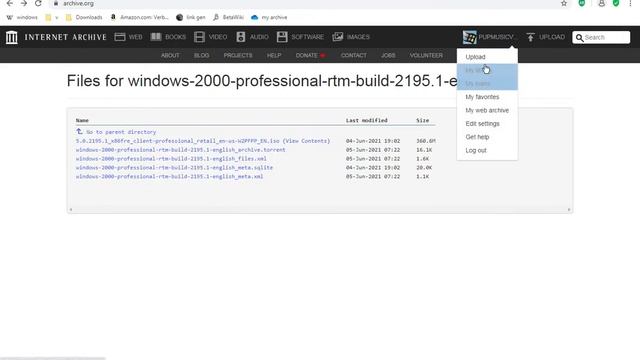Open the unnamed yellow bookmark folder

click(x=52, y=17)
